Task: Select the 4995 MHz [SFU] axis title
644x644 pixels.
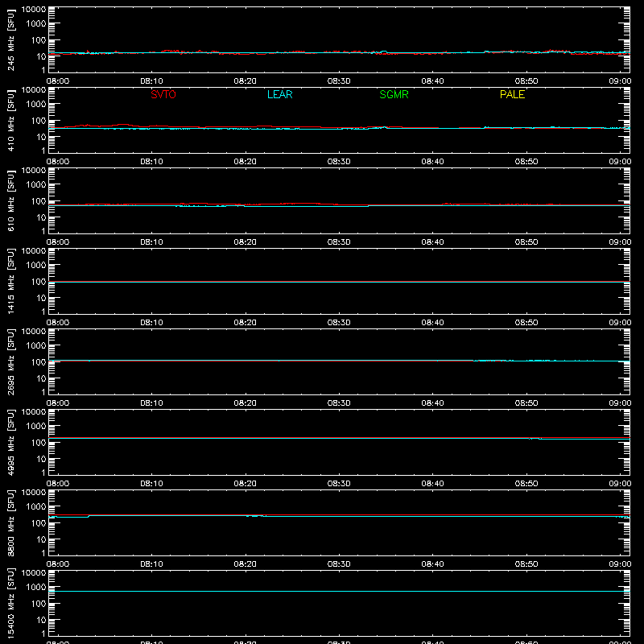Action: coord(10,442)
